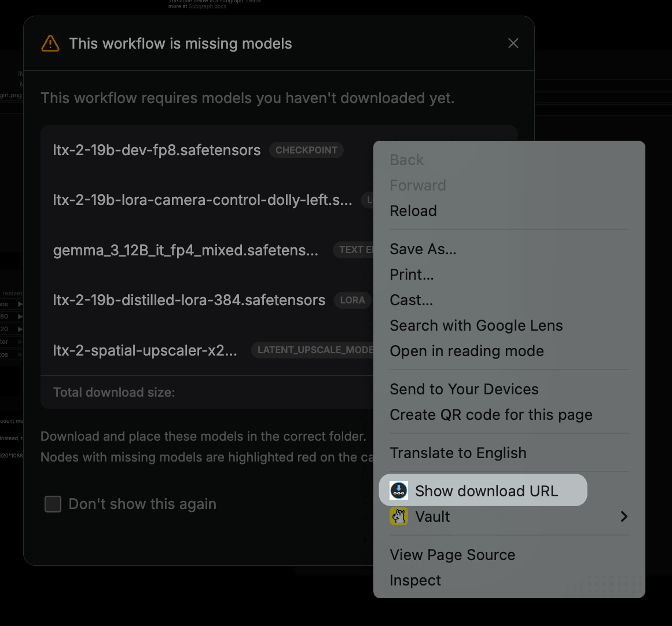Select Search with Google Lens
Viewport: 672px width, 626px height.
pyautogui.click(x=476, y=325)
